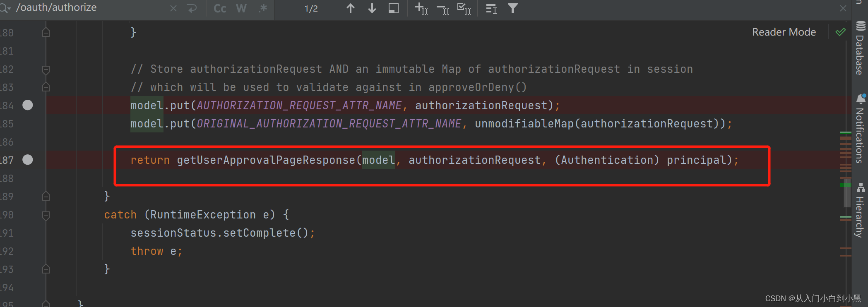Click green marker stripe on error stripe
This screenshot has height=307, width=868.
845,185
